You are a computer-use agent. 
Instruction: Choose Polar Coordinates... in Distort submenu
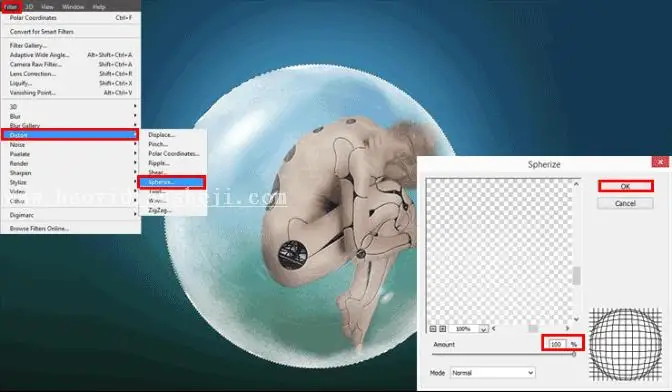tap(173, 153)
